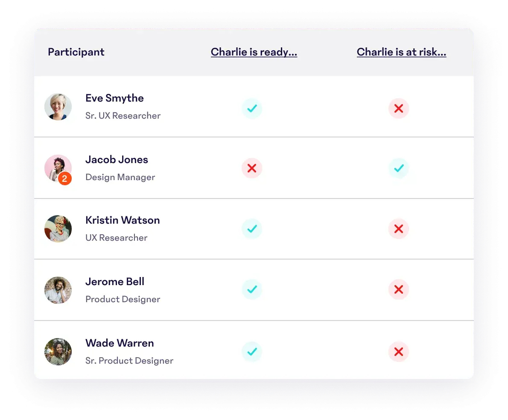Select the Wade Warren participant name
Viewport: 508px width, 420px height.
click(x=120, y=343)
